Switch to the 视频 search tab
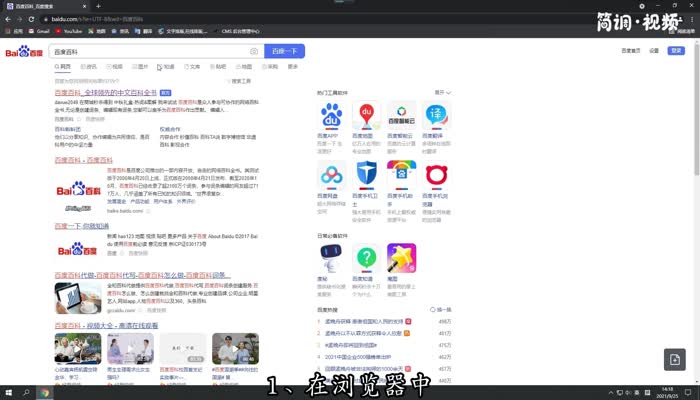Image resolution: width=700 pixels, height=400 pixels. [115, 67]
